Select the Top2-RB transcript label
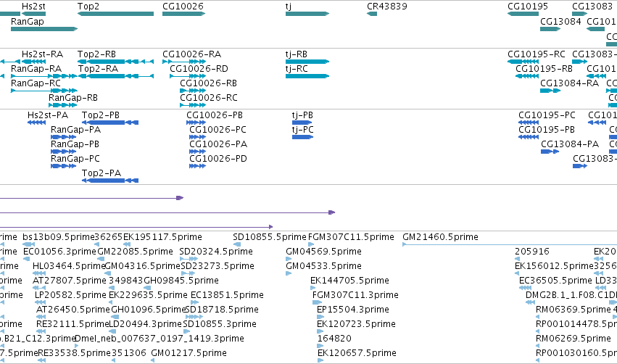Viewport: 617px width, 364px height. coord(96,54)
